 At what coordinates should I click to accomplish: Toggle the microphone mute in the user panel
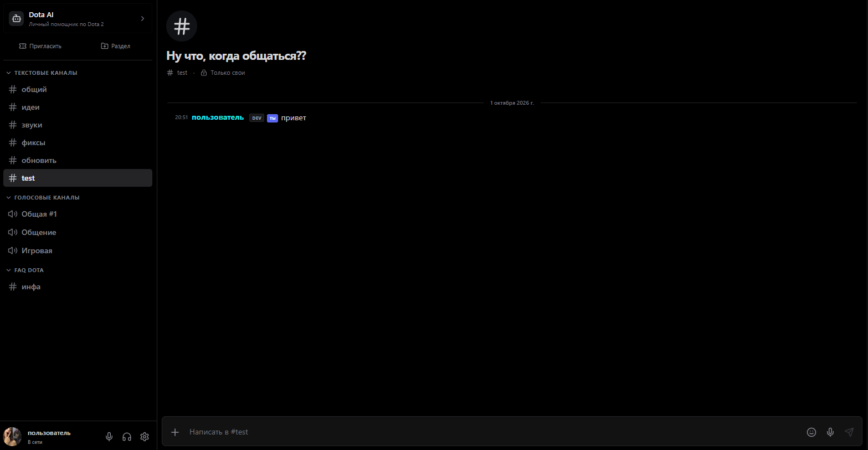click(x=109, y=437)
